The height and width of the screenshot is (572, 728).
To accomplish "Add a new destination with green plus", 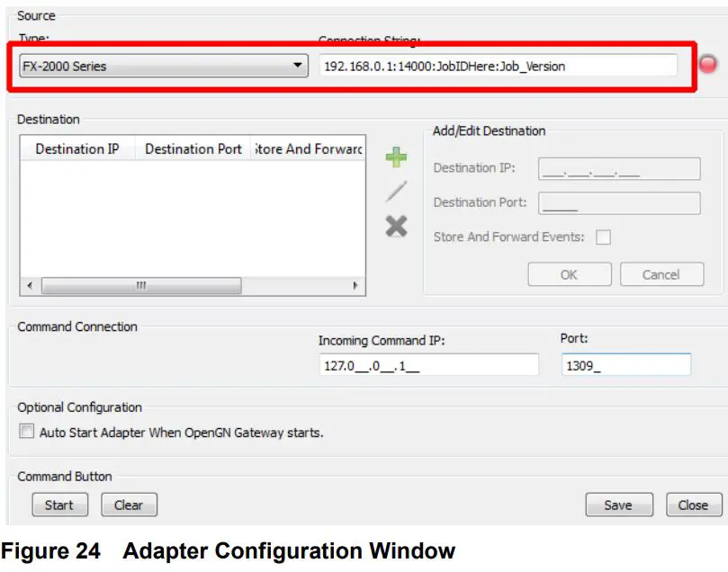I will click(x=396, y=156).
